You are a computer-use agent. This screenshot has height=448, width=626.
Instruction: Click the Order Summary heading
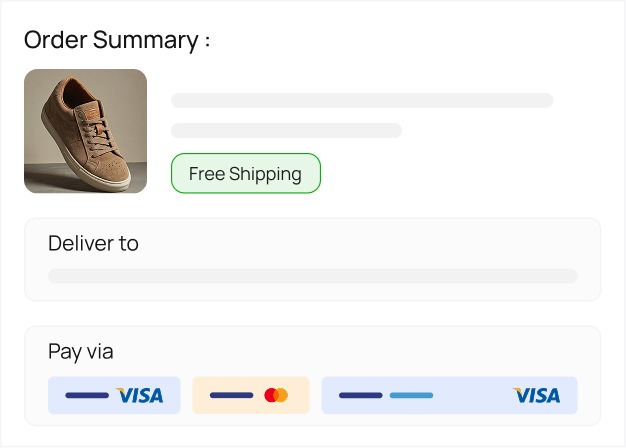pos(117,40)
